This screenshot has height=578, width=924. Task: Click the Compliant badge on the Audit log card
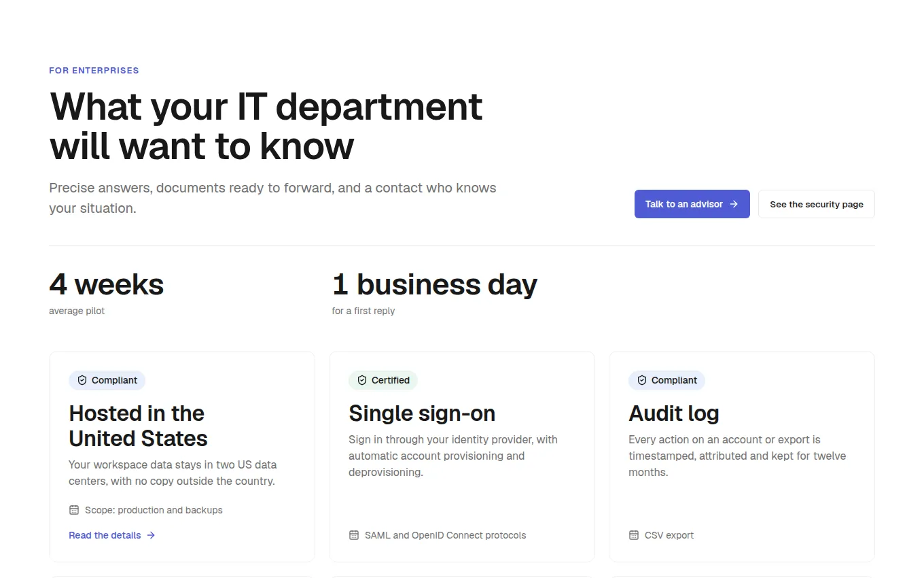tap(667, 380)
